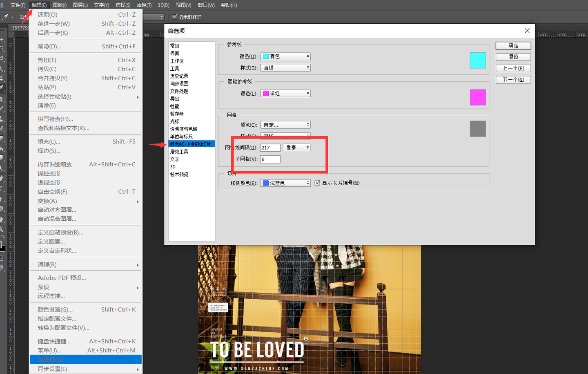The width and height of the screenshot is (588, 374).
Task: Open the 滤镜(T) menu
Action: click(x=144, y=5)
